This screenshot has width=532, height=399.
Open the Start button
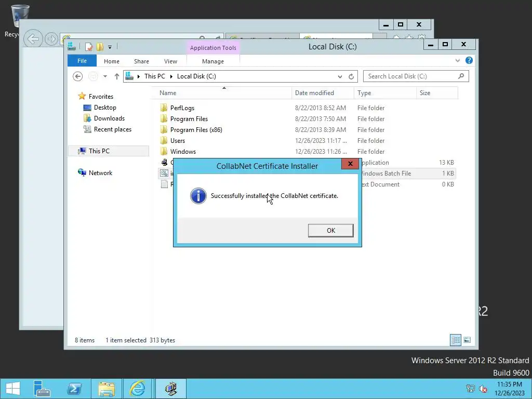click(x=13, y=389)
